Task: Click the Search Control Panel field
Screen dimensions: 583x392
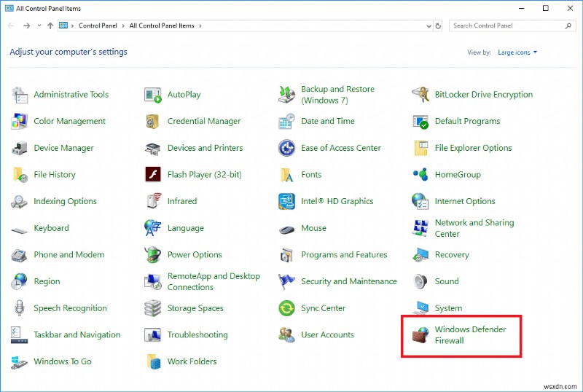Action: pyautogui.click(x=512, y=26)
